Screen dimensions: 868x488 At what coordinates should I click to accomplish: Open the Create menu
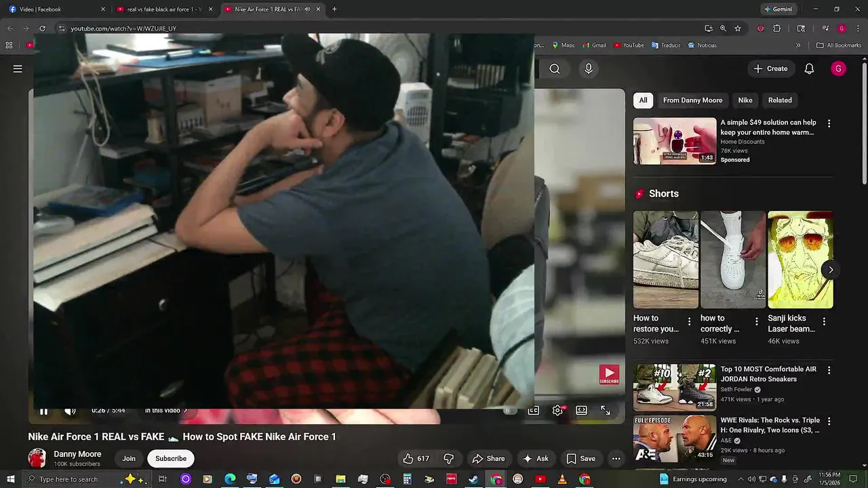pos(771,68)
